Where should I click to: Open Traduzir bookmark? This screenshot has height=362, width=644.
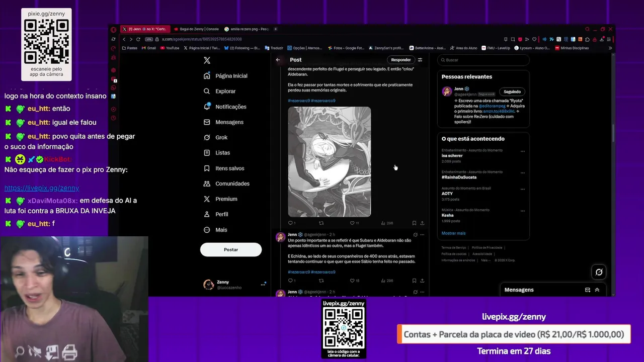(274, 48)
